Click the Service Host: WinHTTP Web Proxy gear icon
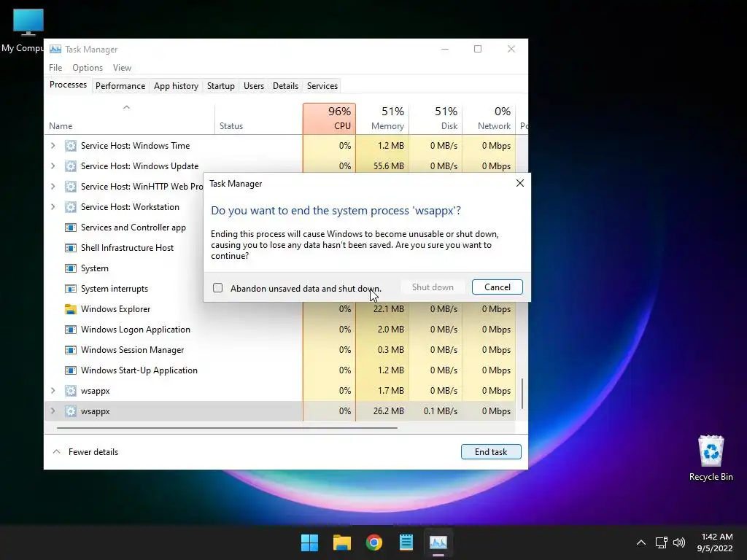 (71, 187)
